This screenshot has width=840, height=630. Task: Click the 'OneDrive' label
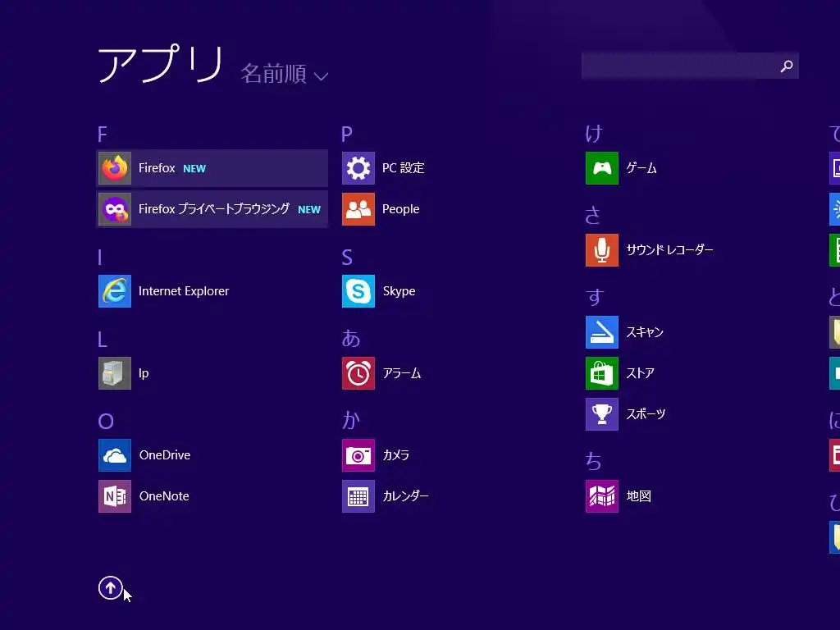pyautogui.click(x=165, y=455)
